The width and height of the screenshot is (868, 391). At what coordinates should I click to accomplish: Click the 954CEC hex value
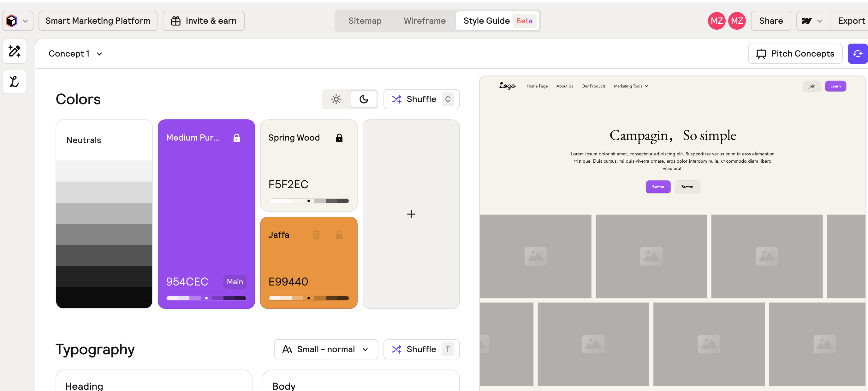coord(187,281)
